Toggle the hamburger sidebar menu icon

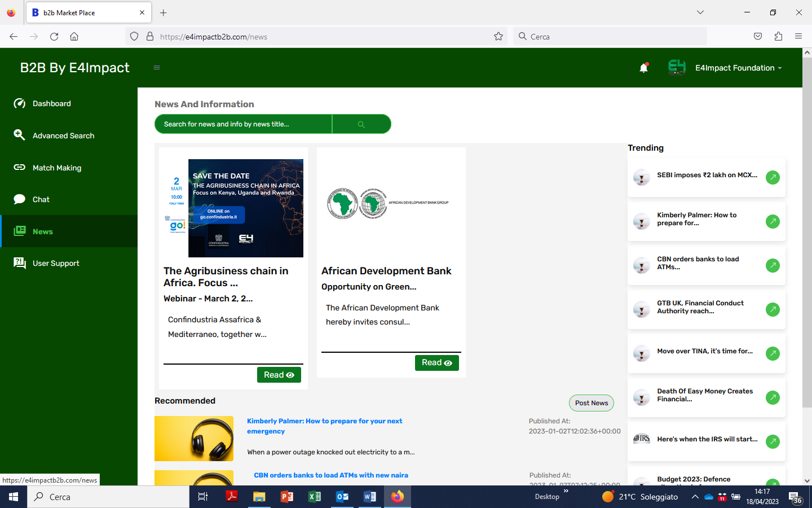pyautogui.click(x=157, y=68)
